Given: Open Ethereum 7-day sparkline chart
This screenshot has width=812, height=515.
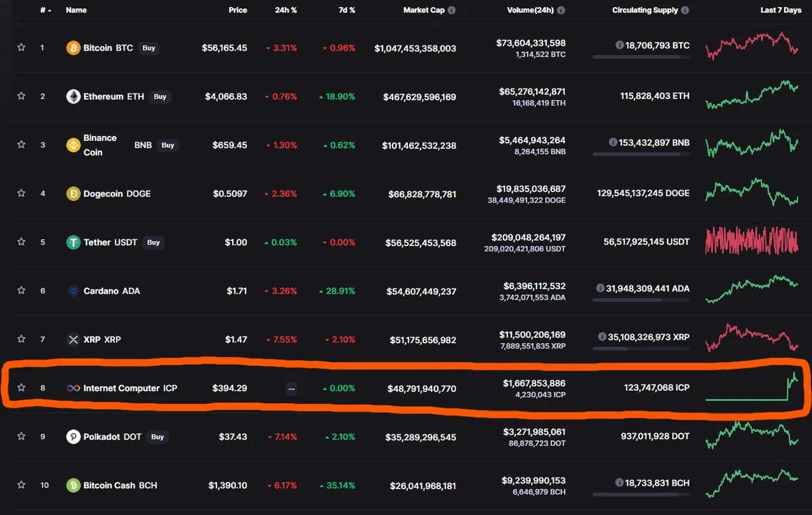Looking at the screenshot, I should coord(752,95).
